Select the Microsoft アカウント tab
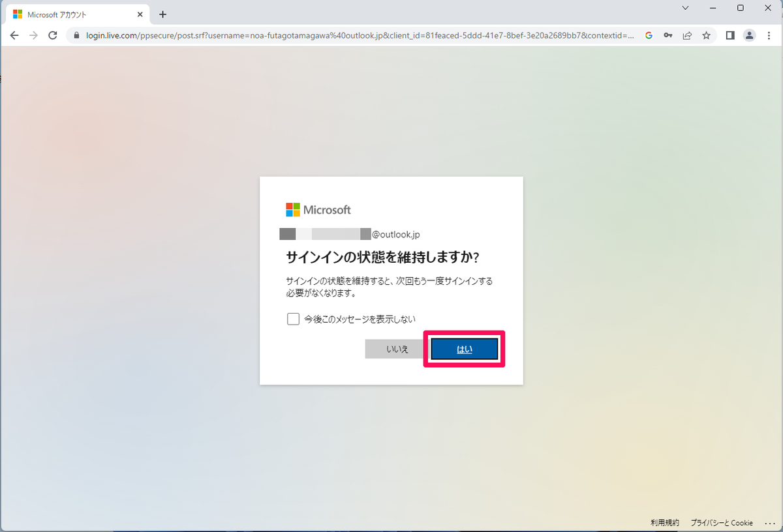Viewport: 783px width, 532px height. tap(78, 14)
